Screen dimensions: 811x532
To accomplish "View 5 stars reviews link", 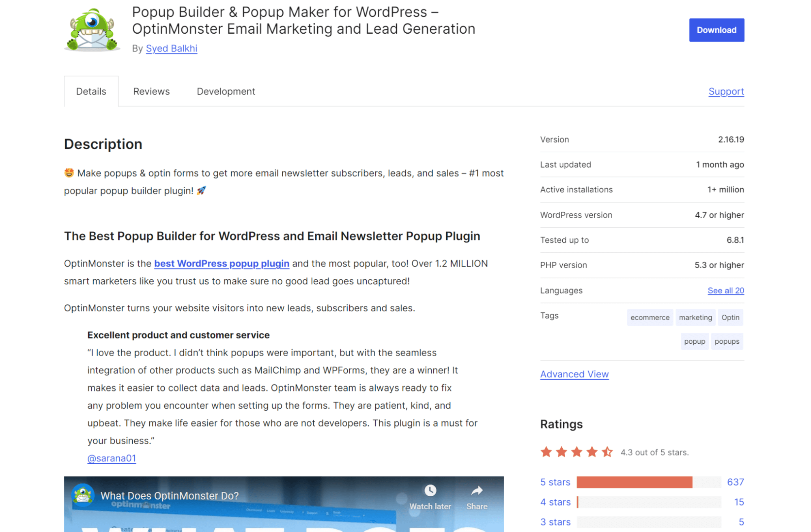I will pos(555,482).
